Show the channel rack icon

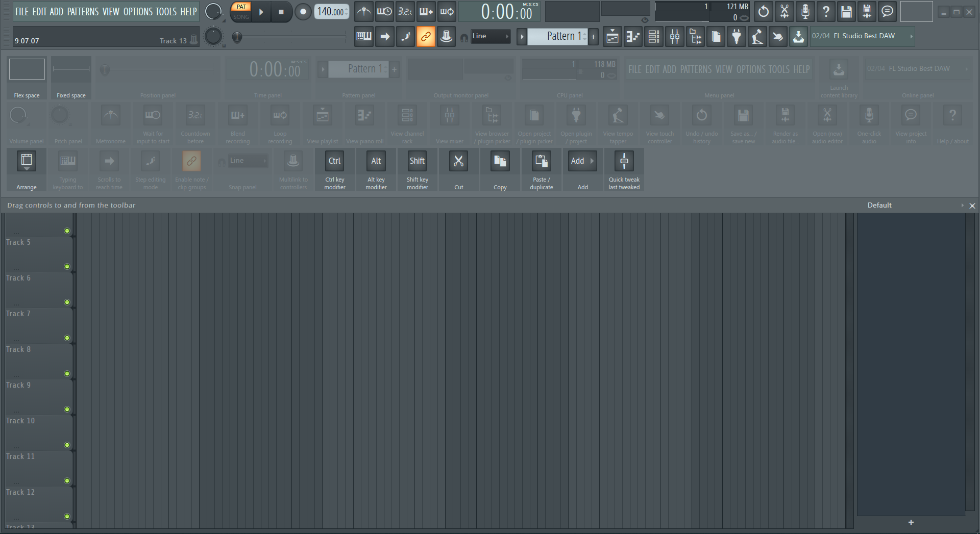654,36
